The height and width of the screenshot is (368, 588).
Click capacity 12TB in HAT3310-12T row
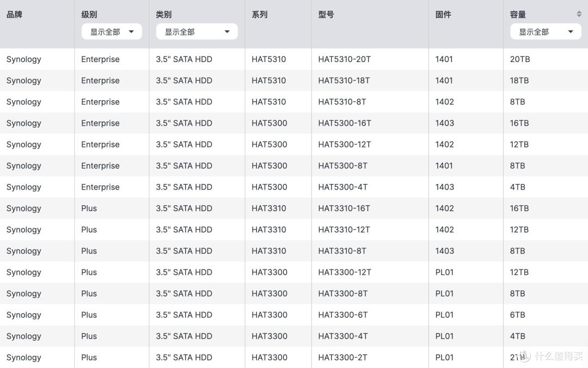(x=519, y=230)
